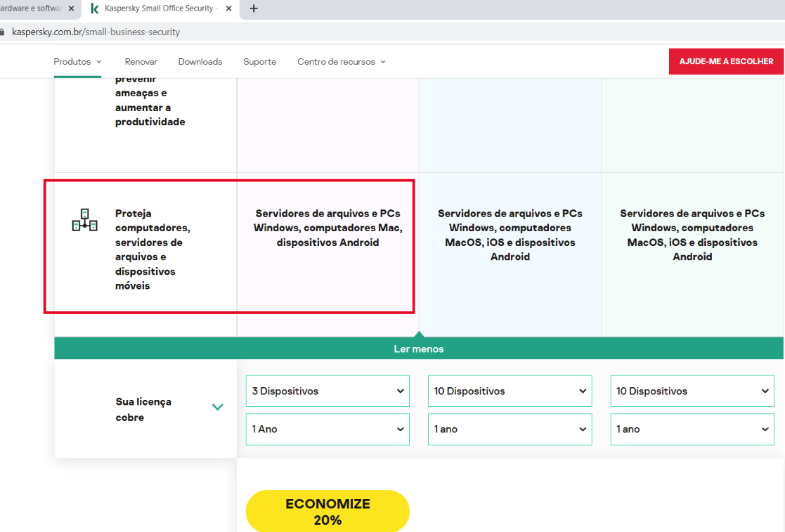Open a new browser tab with plus icon

point(254,8)
